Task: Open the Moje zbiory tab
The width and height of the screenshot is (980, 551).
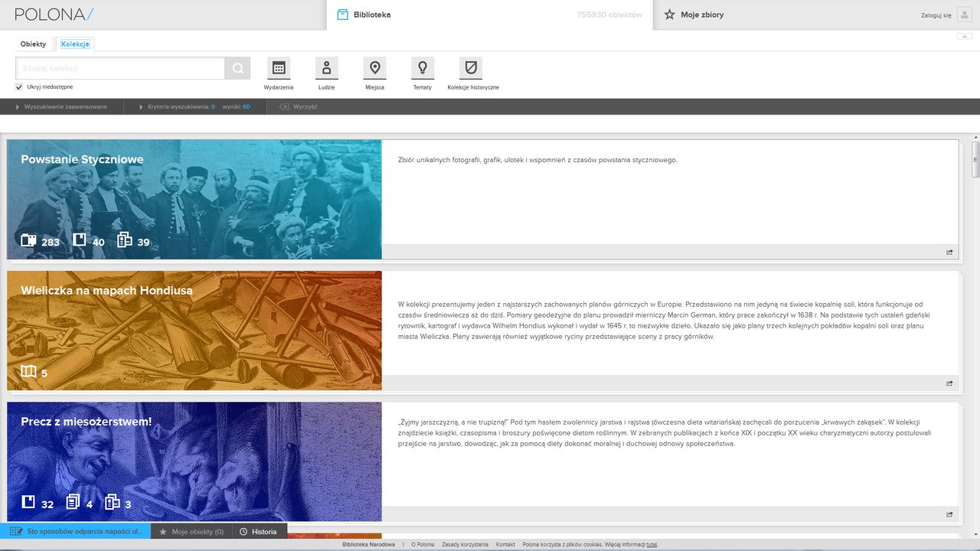Action: (702, 15)
